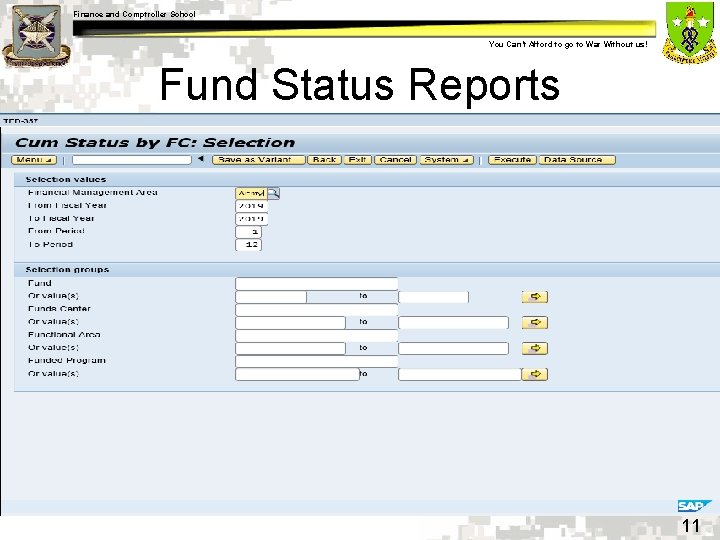Image resolution: width=720 pixels, height=540 pixels.
Task: Collapse the command field arrow icon
Action: point(201,159)
